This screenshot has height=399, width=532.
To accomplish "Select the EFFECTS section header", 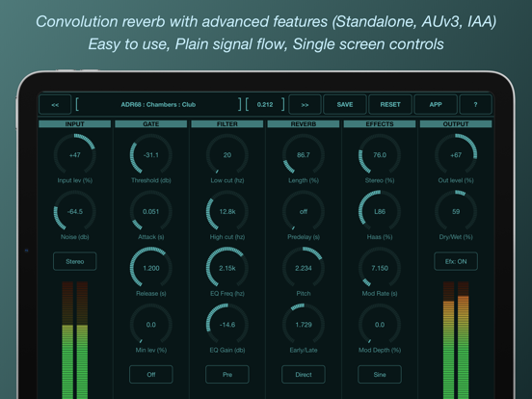I will [380, 124].
